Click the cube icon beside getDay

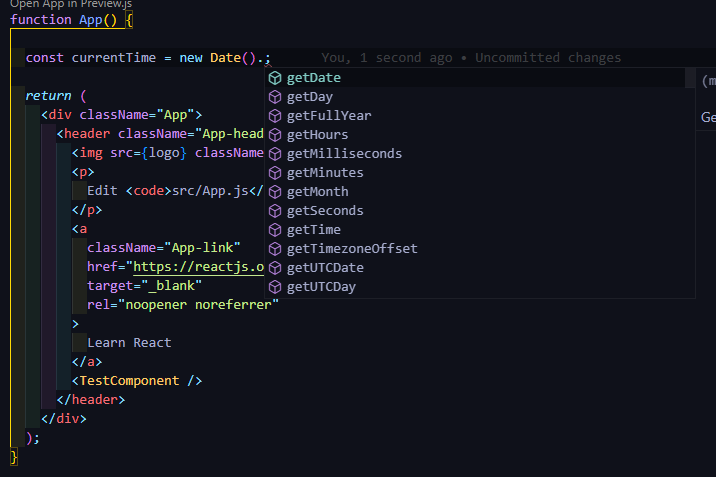(x=275, y=97)
